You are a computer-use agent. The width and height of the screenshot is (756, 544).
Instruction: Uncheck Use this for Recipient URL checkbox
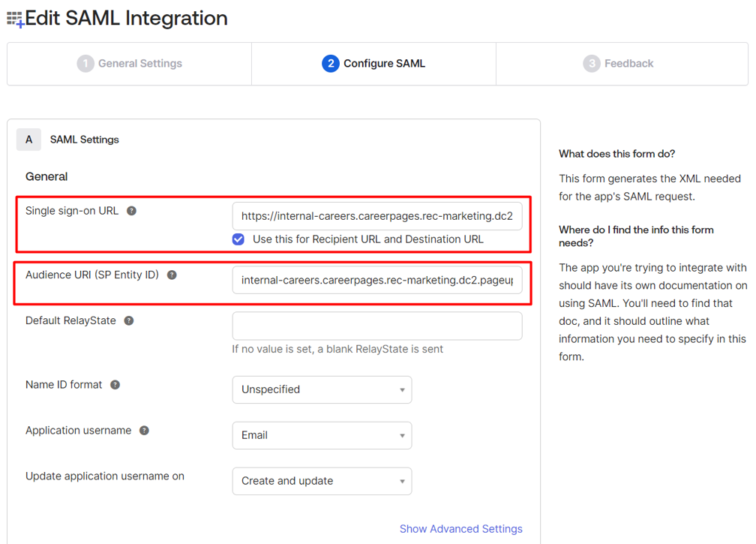(x=238, y=239)
